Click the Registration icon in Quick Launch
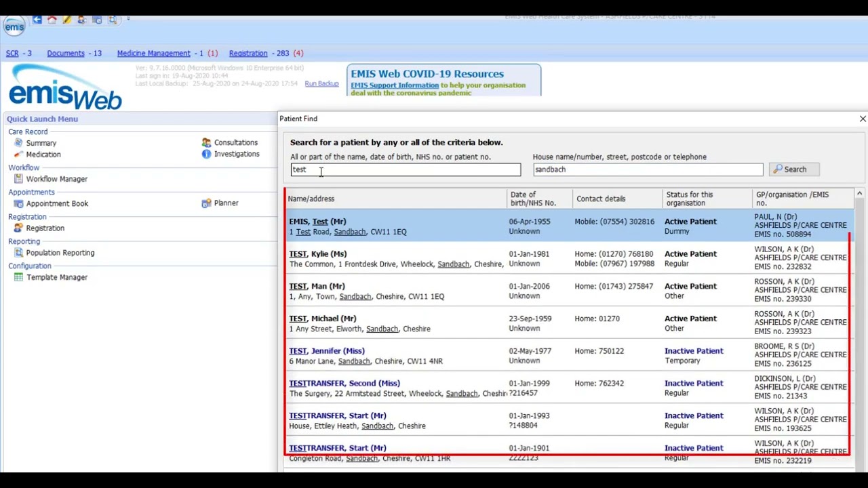Screen dimensions: 868x488 coord(18,228)
